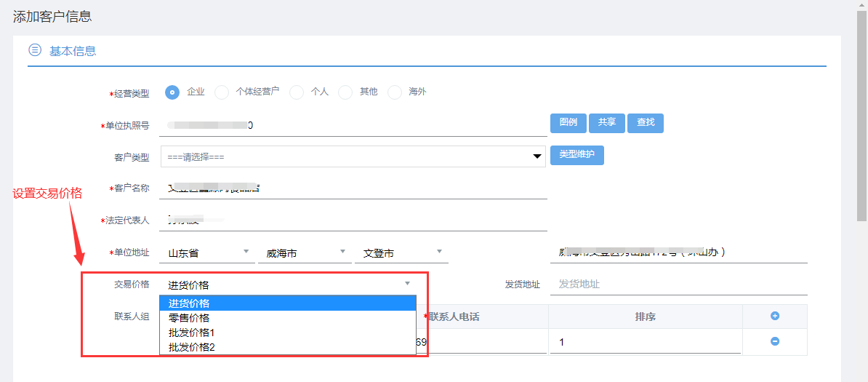Select 海外 radio button

coord(395,92)
